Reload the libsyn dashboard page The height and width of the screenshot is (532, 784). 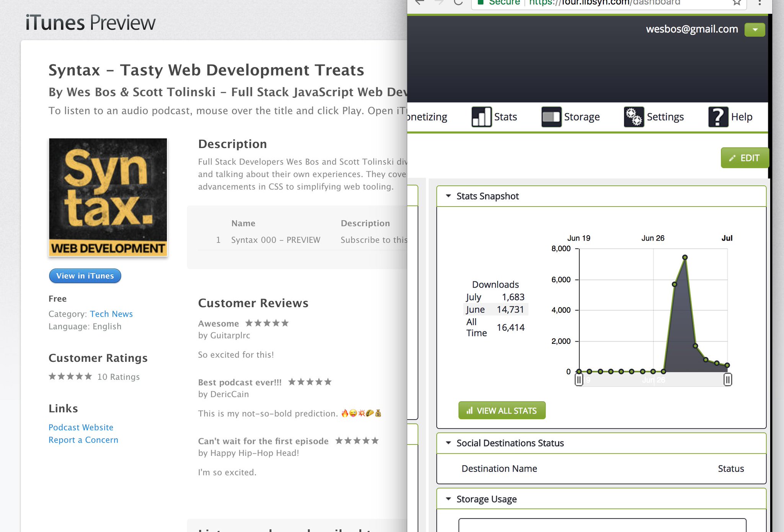tap(458, 3)
